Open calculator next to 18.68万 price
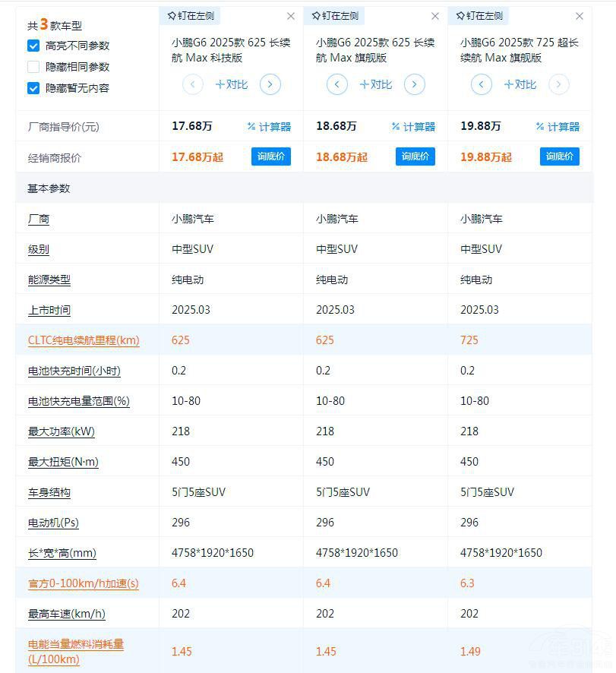 point(413,126)
